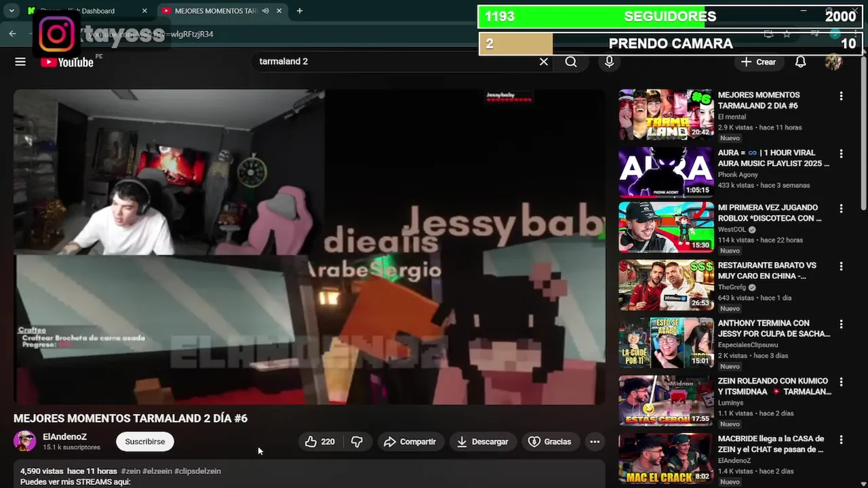Open the 20:42 TARMALAND thumbnail
868x488 pixels.
tap(666, 115)
